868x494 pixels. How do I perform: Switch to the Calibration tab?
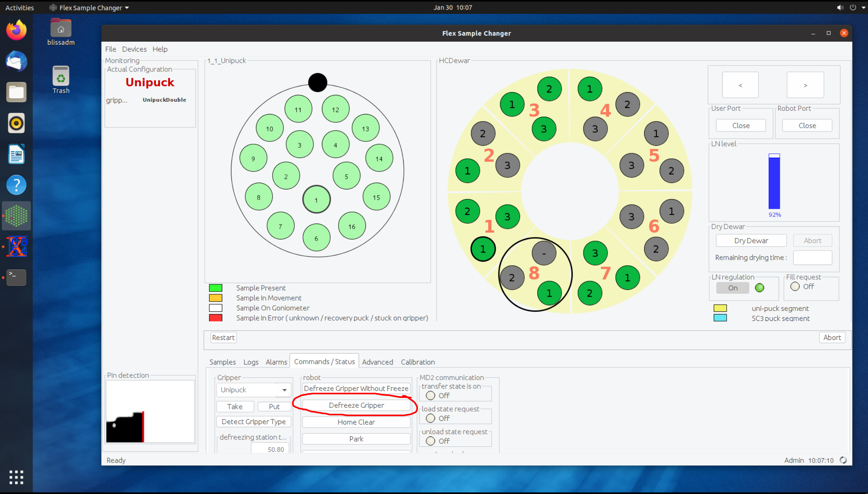[x=418, y=362]
